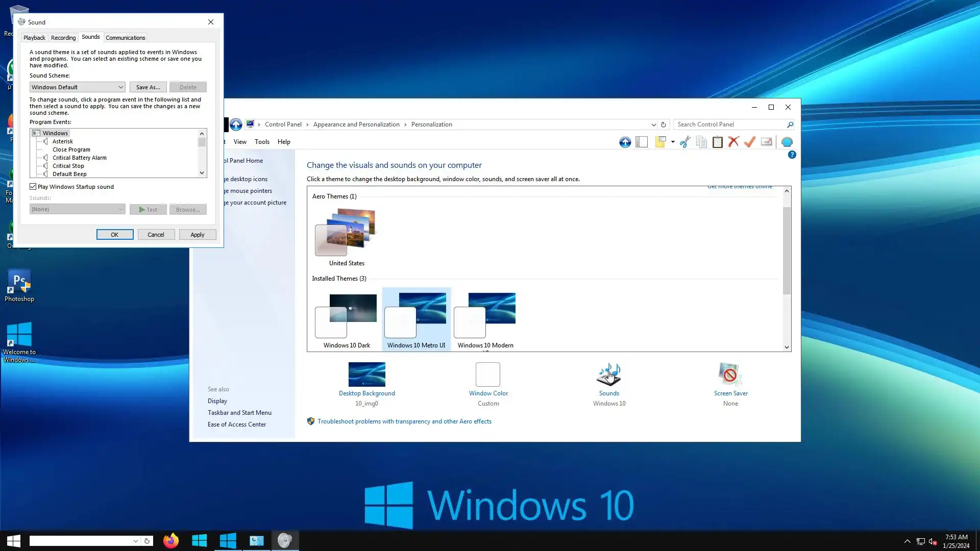The width and height of the screenshot is (980, 551).
Task: Open the Sound Scheme dropdown
Action: tap(77, 87)
